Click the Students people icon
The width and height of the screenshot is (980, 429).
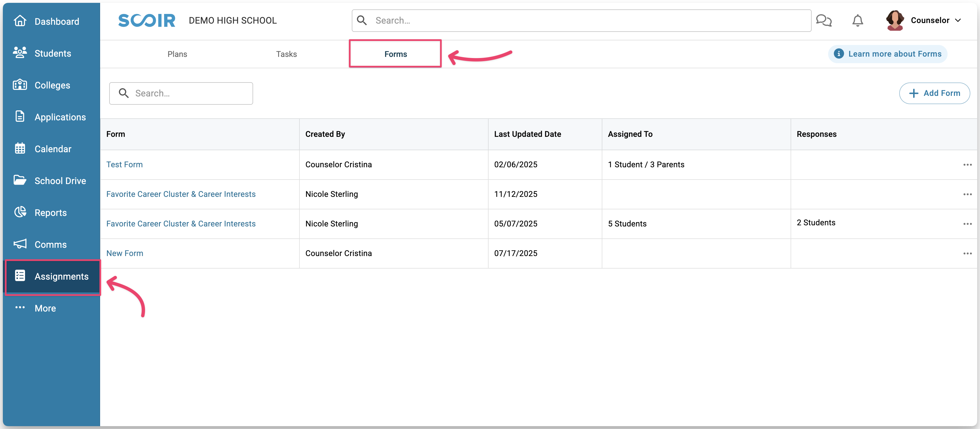click(20, 53)
